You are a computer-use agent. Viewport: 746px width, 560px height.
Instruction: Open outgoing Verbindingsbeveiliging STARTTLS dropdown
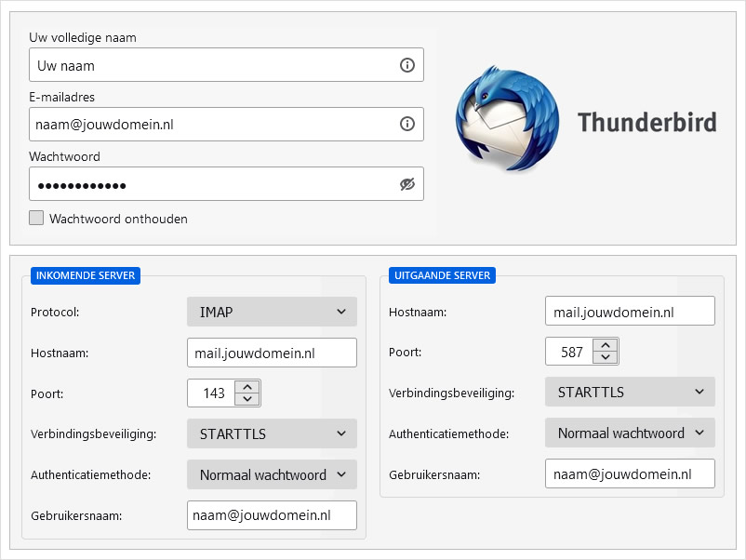[630, 392]
